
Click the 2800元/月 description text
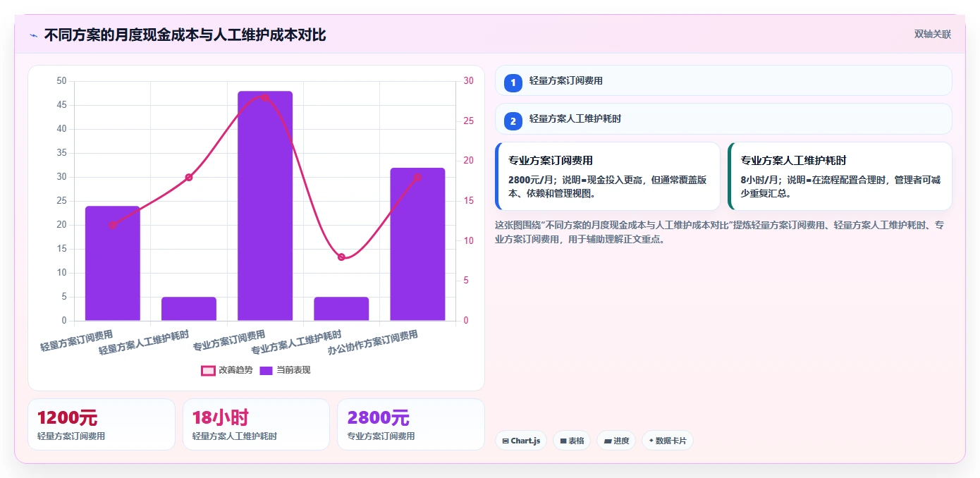pyautogui.click(x=607, y=186)
